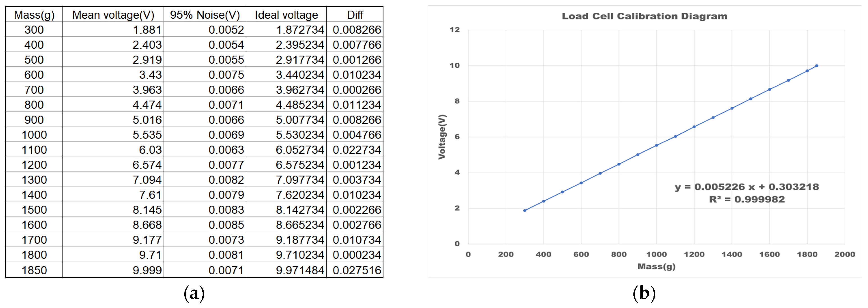The image size is (868, 308).
Task: Select the noise cell 0.0085
Action: pos(226,225)
